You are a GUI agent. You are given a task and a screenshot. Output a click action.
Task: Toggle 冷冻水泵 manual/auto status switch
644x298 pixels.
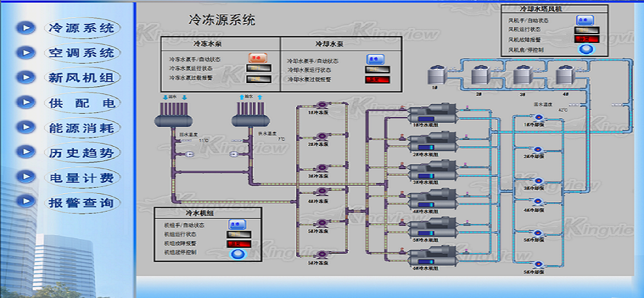[x=258, y=58]
